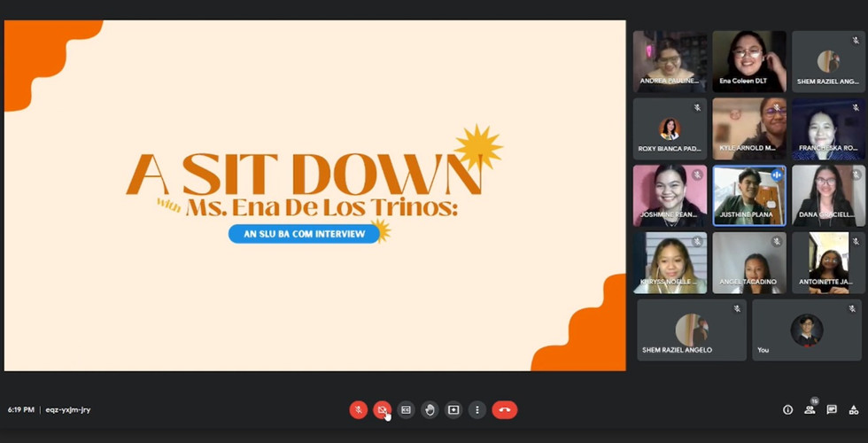Select the KHRYSS NOELLE video tile
This screenshot has height=443, width=868.
670,263
